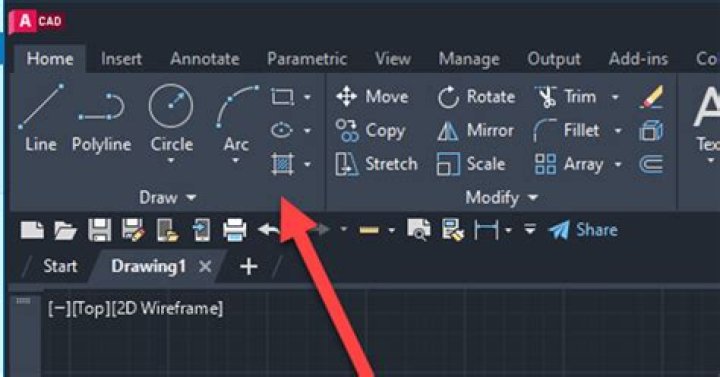Switch to the Add-ins ribbon tab
720x377 pixels.
click(638, 59)
